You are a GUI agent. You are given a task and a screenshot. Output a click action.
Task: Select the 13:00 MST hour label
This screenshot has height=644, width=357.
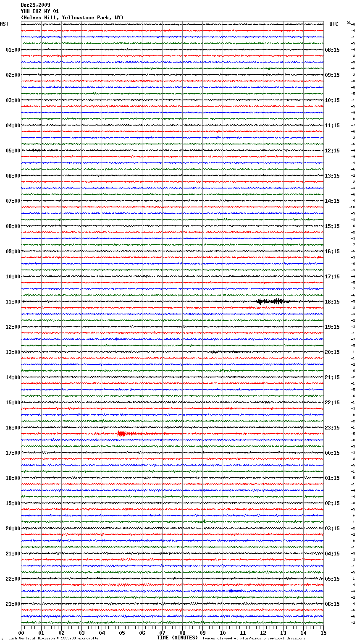(x=13, y=352)
